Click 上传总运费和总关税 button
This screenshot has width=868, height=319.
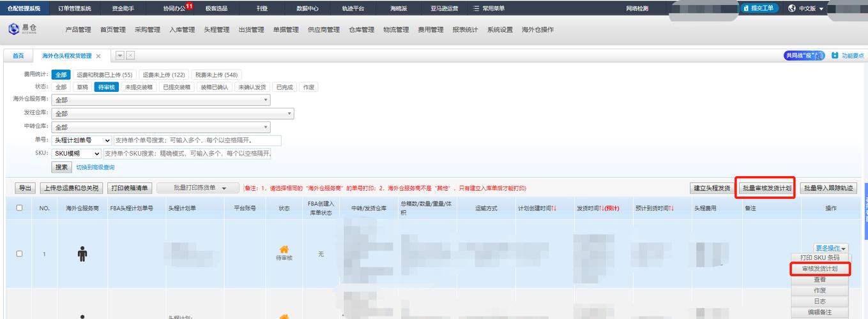(x=71, y=188)
